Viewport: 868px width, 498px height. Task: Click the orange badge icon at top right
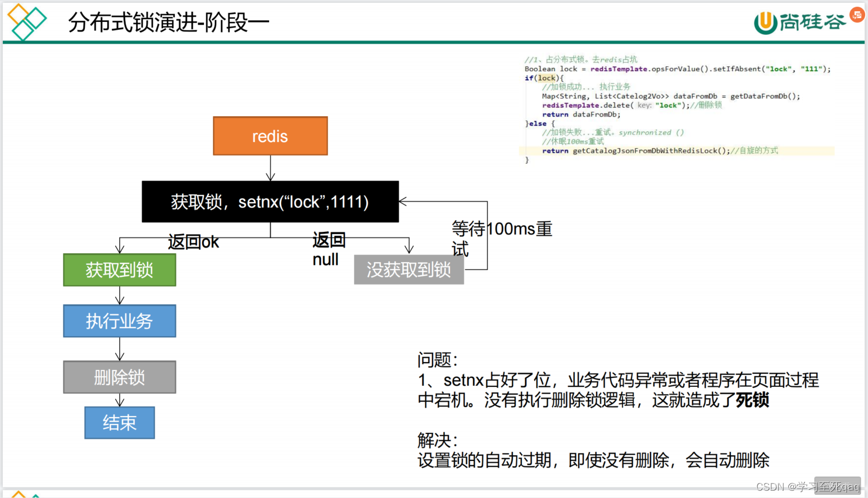click(x=857, y=15)
